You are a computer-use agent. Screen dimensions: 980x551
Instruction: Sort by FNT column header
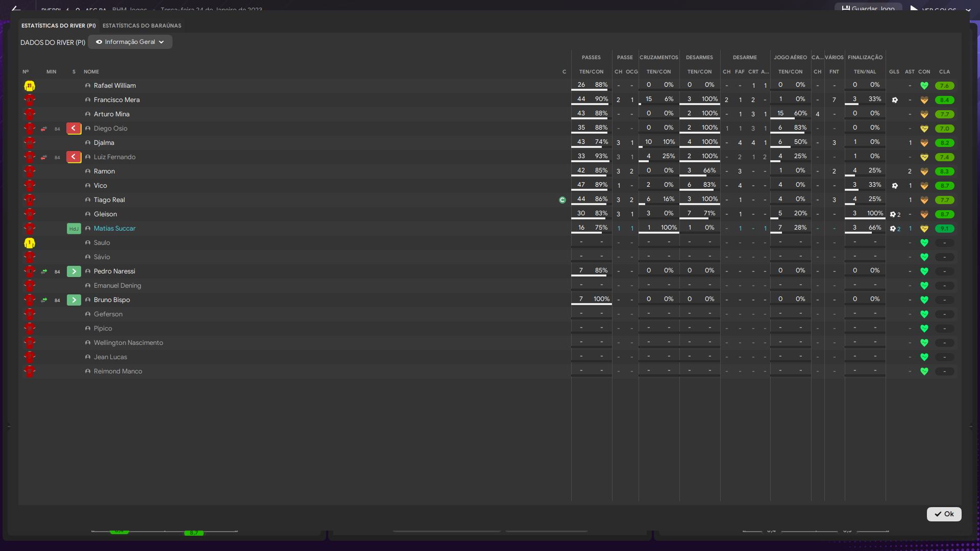tap(835, 72)
